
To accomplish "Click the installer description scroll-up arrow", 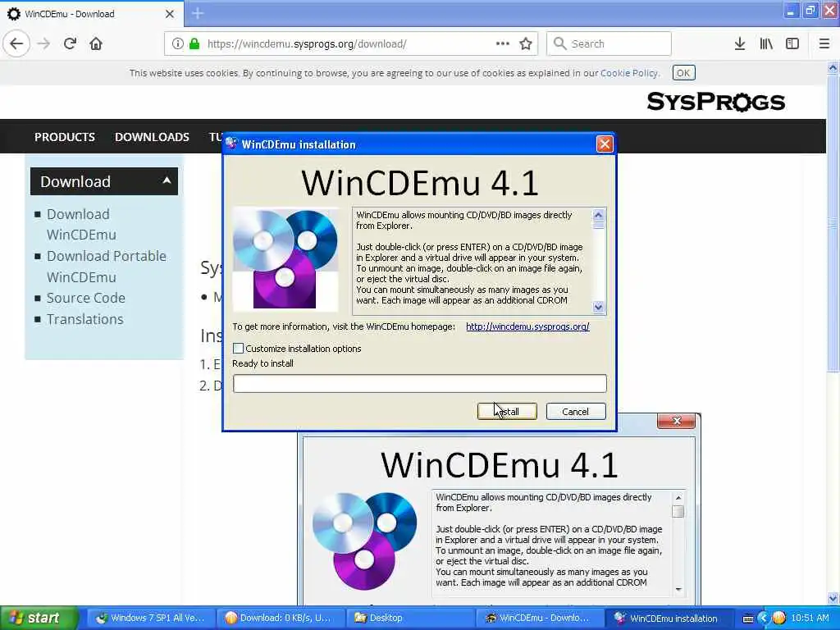I will coord(598,215).
